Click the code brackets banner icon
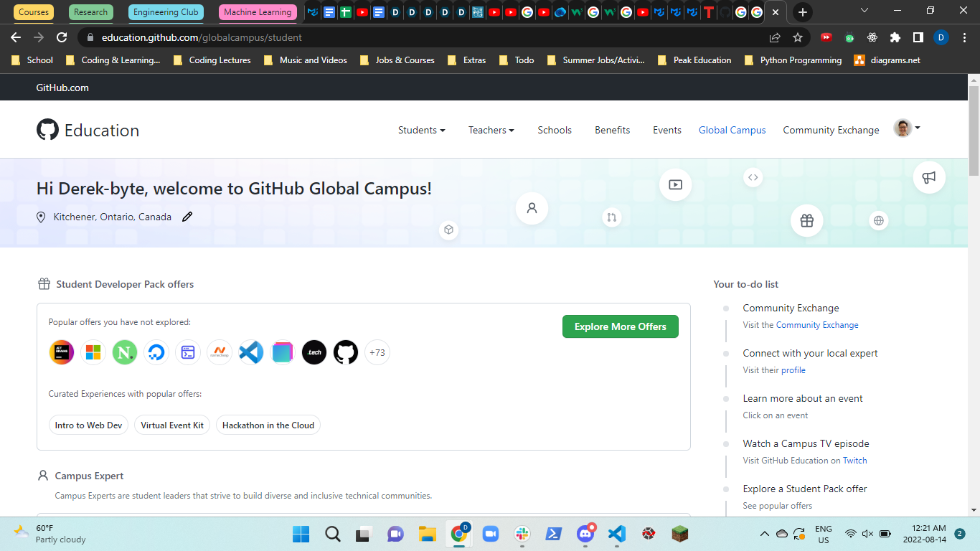Viewport: 980px width, 551px height. 753,177
